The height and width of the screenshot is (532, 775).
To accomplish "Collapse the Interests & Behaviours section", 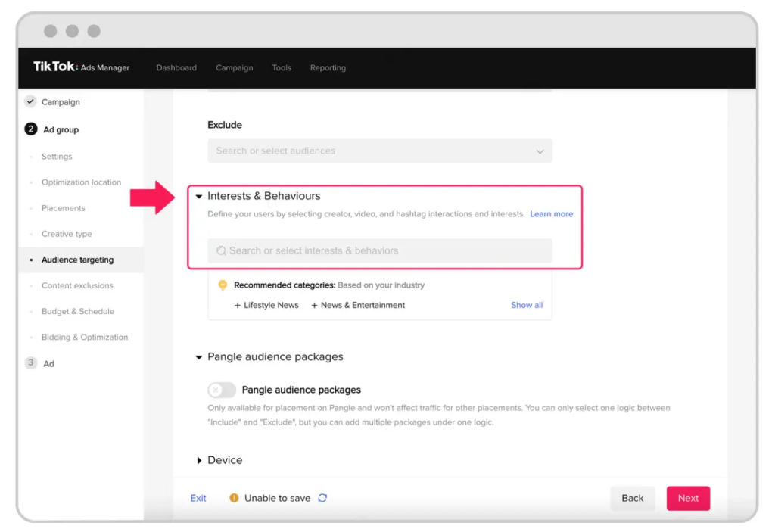I will click(199, 196).
